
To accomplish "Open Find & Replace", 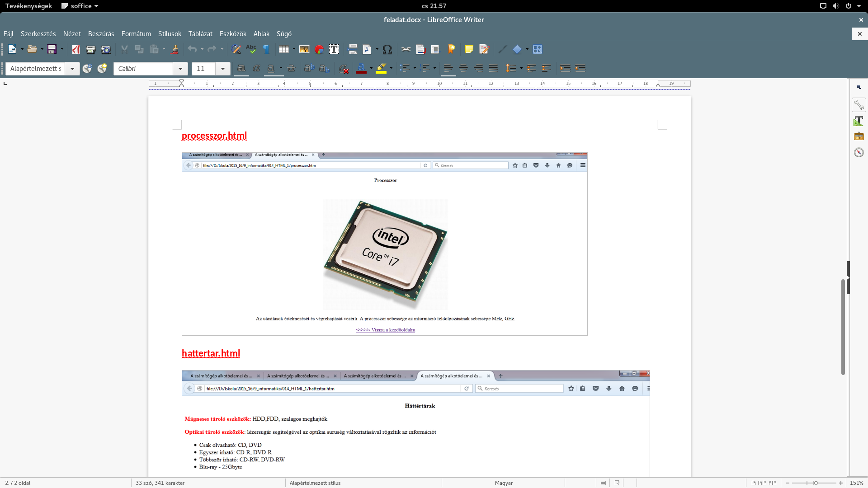I will tap(236, 49).
